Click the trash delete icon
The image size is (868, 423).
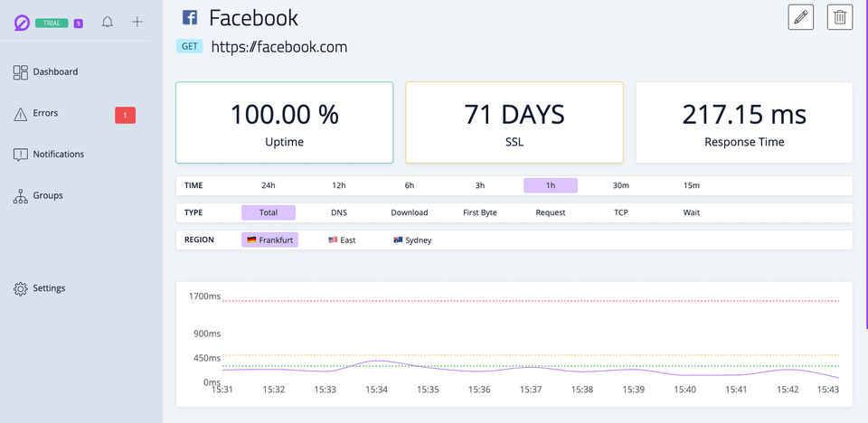(840, 17)
